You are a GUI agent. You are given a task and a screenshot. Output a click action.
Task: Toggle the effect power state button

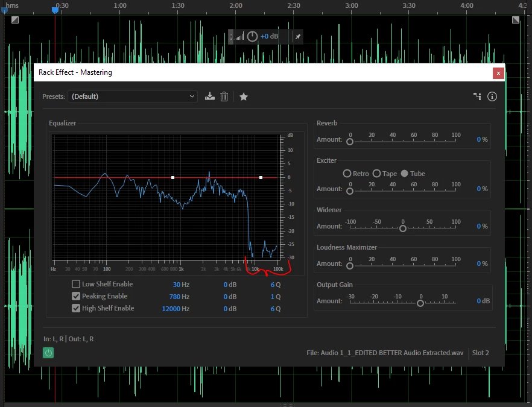tap(48, 353)
